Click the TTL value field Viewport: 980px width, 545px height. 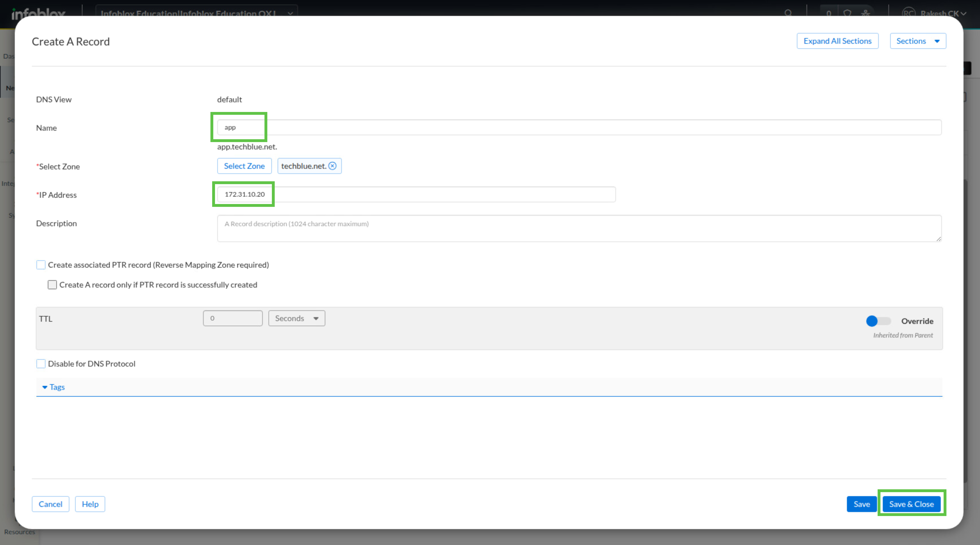pyautogui.click(x=232, y=319)
